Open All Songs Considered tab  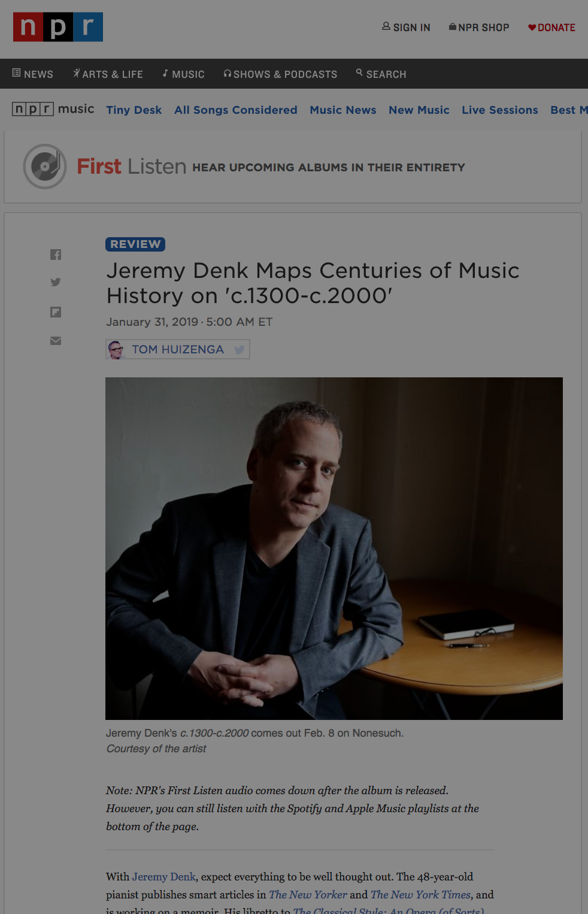pyautogui.click(x=236, y=110)
